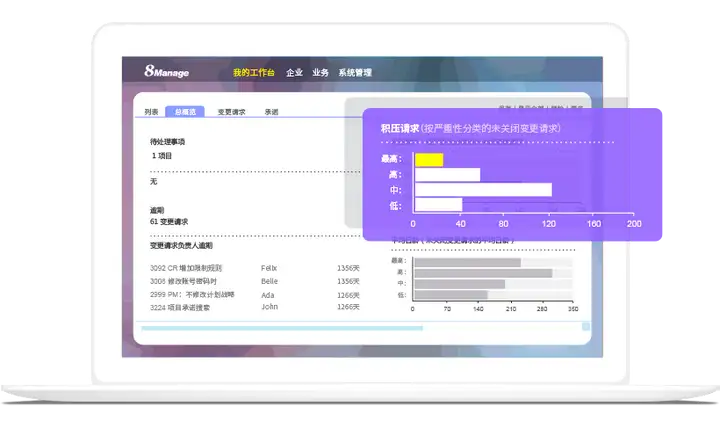Click the 高 bar in purple backlog chart

click(x=448, y=175)
